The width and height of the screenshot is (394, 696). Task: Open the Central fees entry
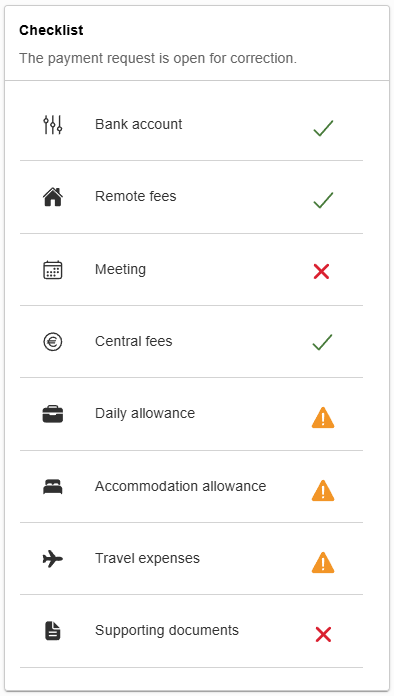point(191,342)
